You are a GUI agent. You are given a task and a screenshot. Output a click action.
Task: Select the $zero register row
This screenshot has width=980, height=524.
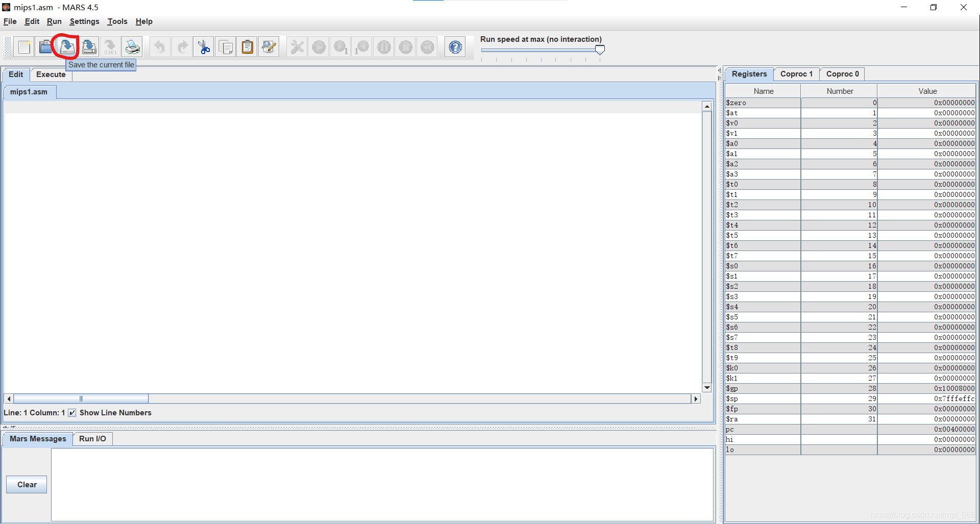[x=850, y=103]
